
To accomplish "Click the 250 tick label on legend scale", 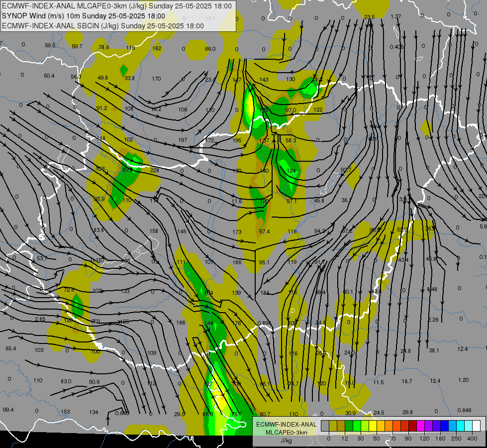I will [x=456, y=439].
